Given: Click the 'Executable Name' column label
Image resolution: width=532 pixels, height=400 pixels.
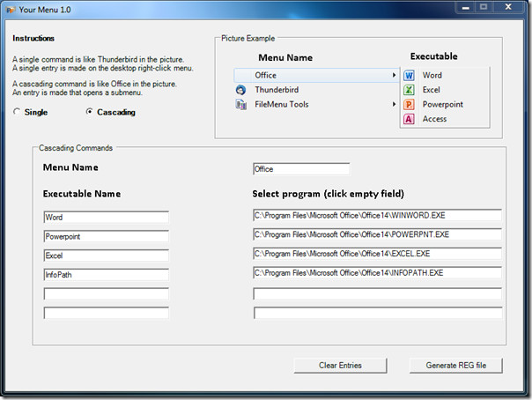Looking at the screenshot, I should click(82, 194).
